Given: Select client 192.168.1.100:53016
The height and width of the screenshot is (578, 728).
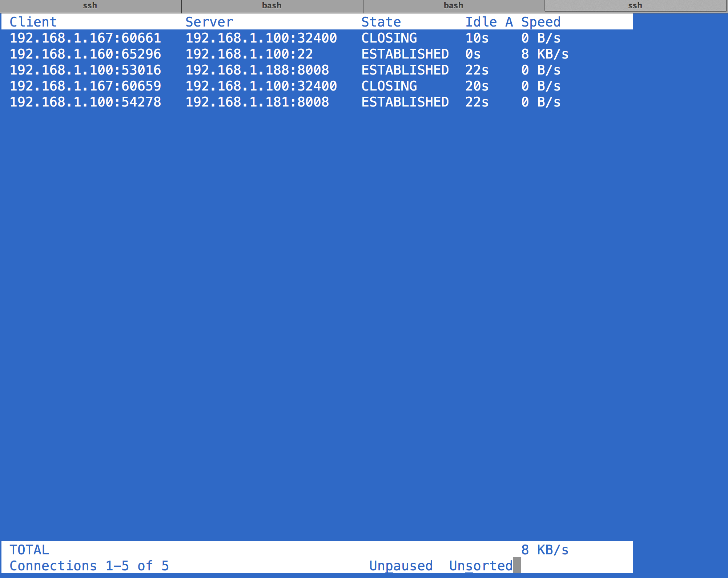Looking at the screenshot, I should tap(85, 70).
